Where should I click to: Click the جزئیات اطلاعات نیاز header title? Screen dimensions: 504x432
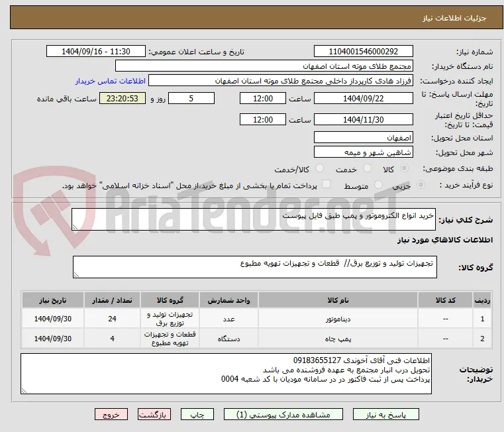click(454, 18)
